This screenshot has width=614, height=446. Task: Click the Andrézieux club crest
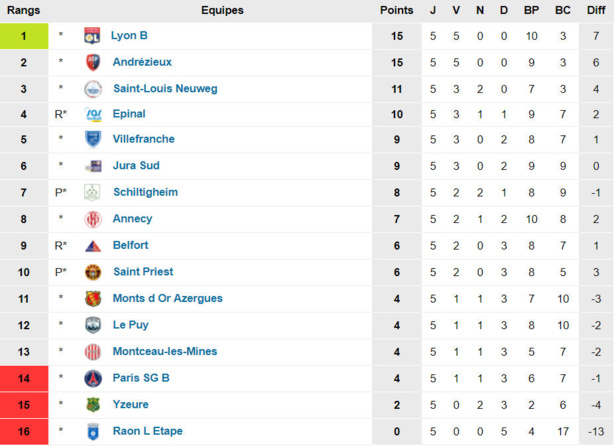93,62
